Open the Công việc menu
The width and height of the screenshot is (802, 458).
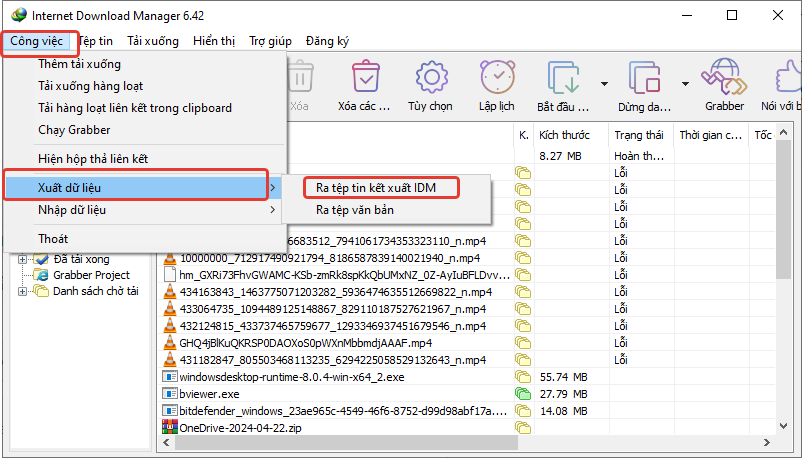[36, 41]
